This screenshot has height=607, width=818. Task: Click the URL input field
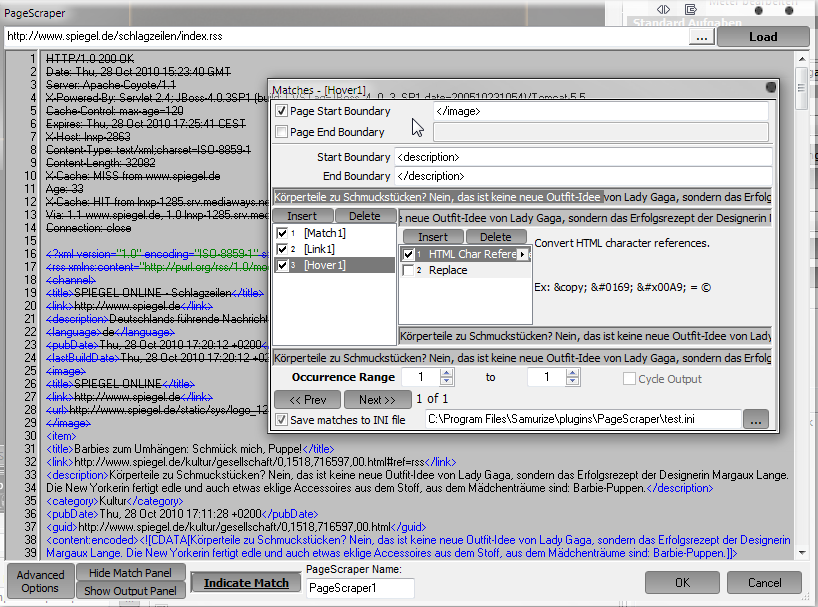[346, 37]
